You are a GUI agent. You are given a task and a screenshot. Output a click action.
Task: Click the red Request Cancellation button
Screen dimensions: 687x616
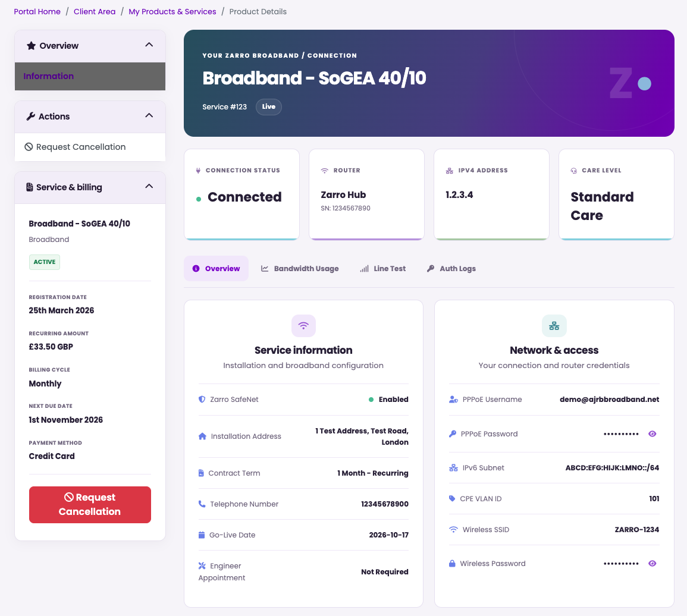90,505
